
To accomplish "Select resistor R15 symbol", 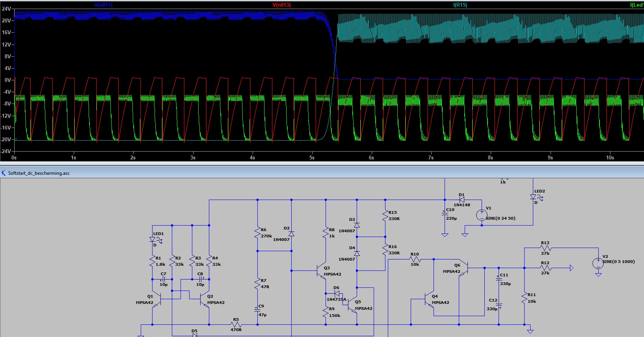I will pyautogui.click(x=385, y=215).
